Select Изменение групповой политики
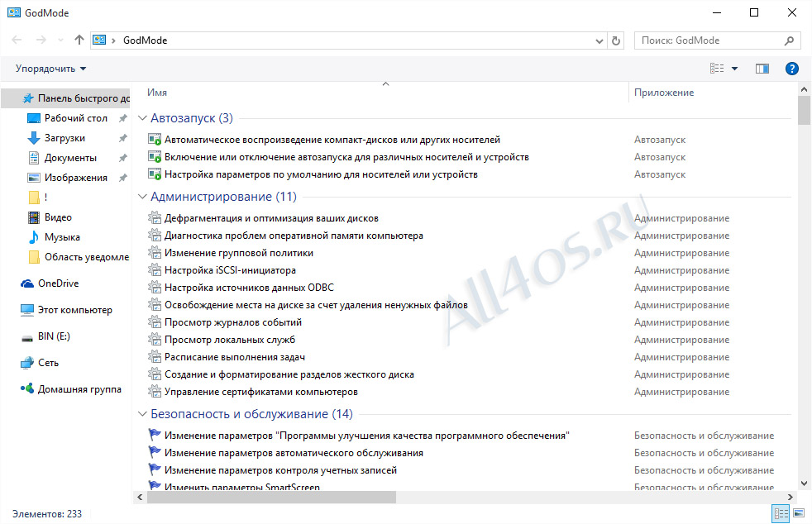 tap(239, 253)
